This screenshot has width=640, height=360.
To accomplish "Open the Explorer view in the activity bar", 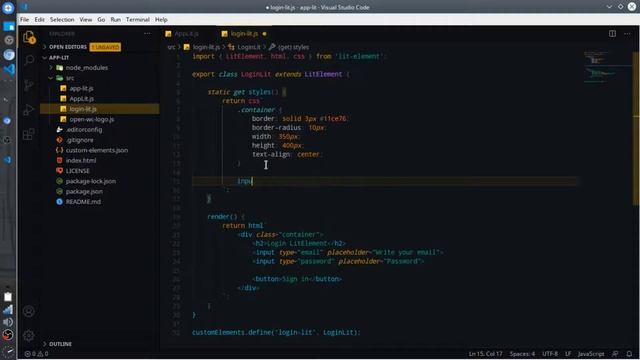I will point(29,37).
